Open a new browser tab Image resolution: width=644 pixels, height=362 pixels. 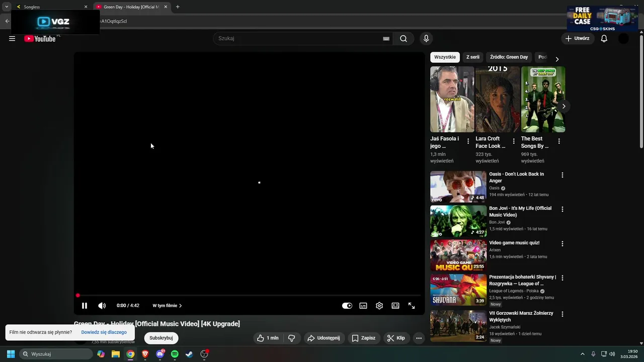coord(178,7)
